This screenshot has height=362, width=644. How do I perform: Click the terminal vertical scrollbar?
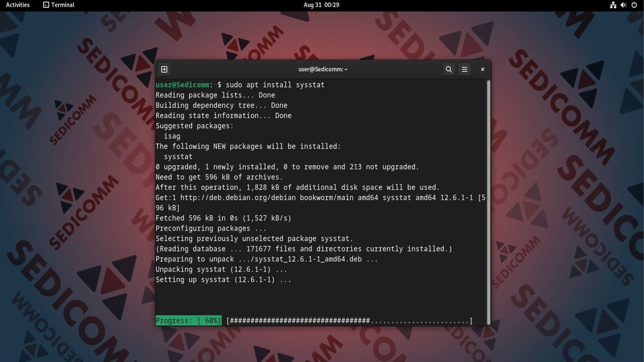tap(489, 201)
